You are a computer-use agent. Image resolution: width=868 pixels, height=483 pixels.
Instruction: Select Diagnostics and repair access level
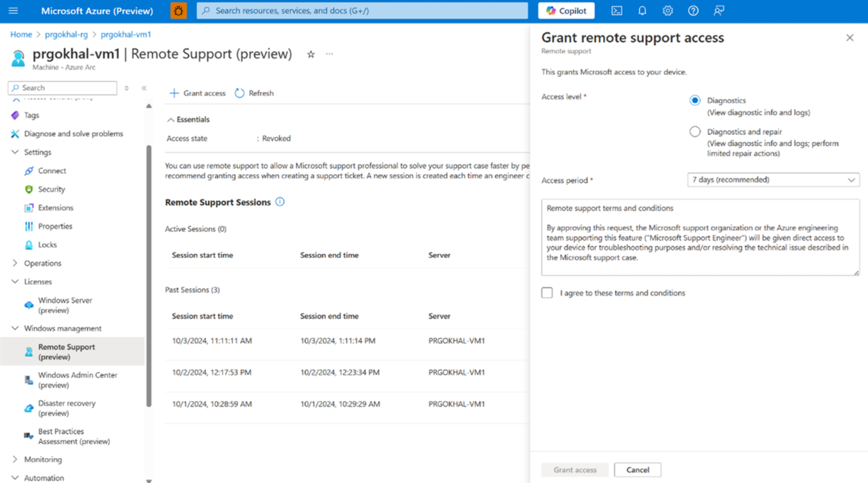[x=694, y=132]
